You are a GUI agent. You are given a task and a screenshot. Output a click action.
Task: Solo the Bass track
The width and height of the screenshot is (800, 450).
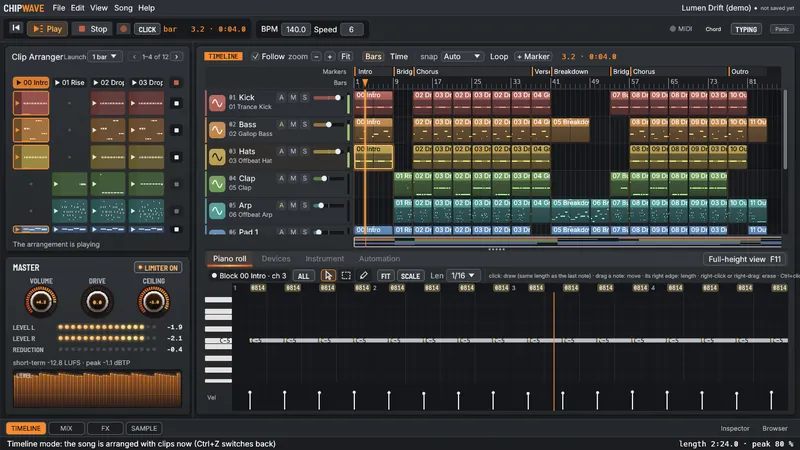(305, 124)
